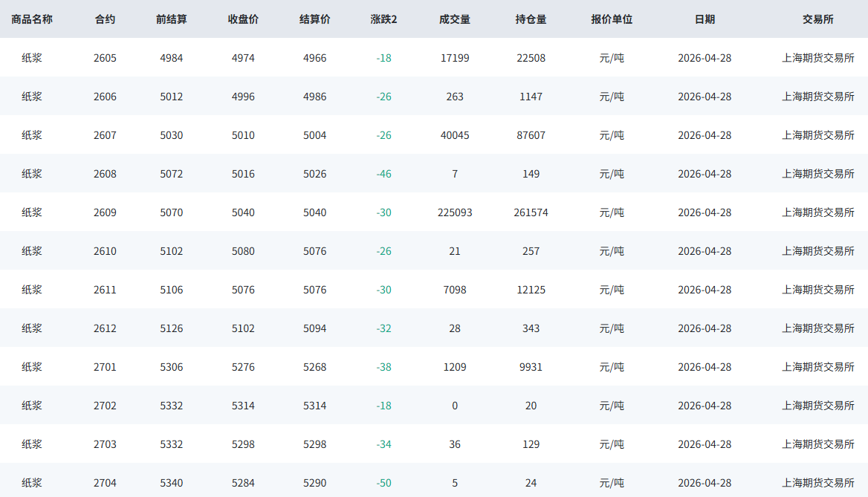Click the 结算价 column header
This screenshot has height=497, width=868.
[x=314, y=19]
